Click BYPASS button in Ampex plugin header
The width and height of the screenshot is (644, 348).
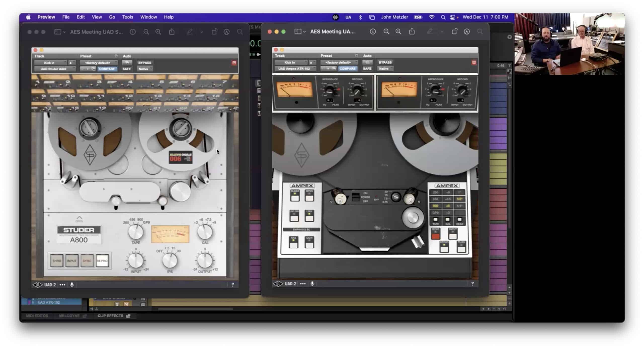tap(385, 62)
